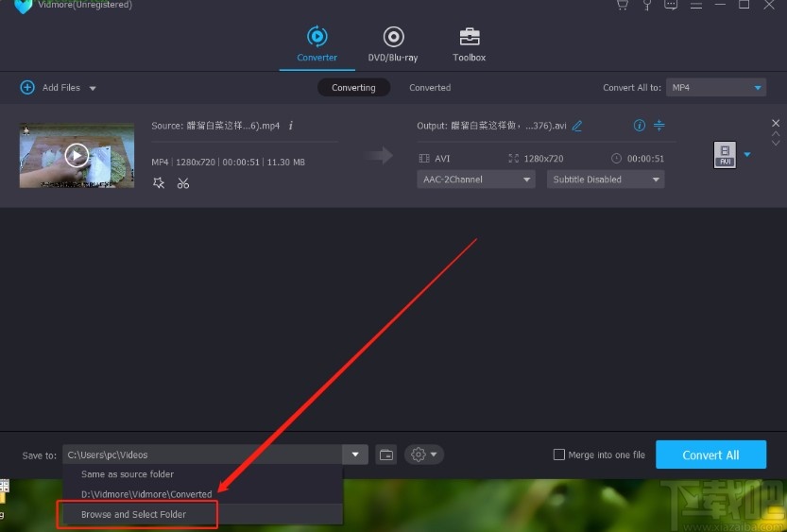Viewport: 787px width, 532px height.
Task: Expand the format arrow beside AVI icon
Action: 747,155
